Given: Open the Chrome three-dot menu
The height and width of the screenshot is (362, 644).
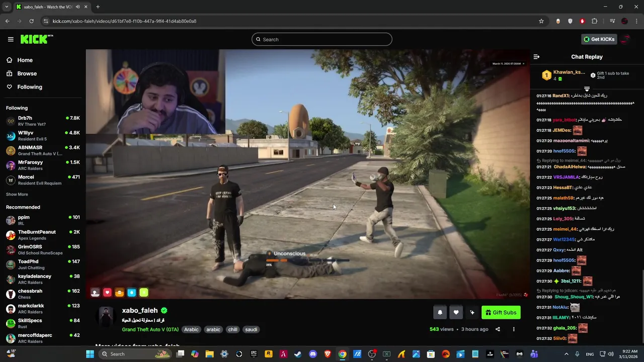Looking at the screenshot, I should click(636, 21).
